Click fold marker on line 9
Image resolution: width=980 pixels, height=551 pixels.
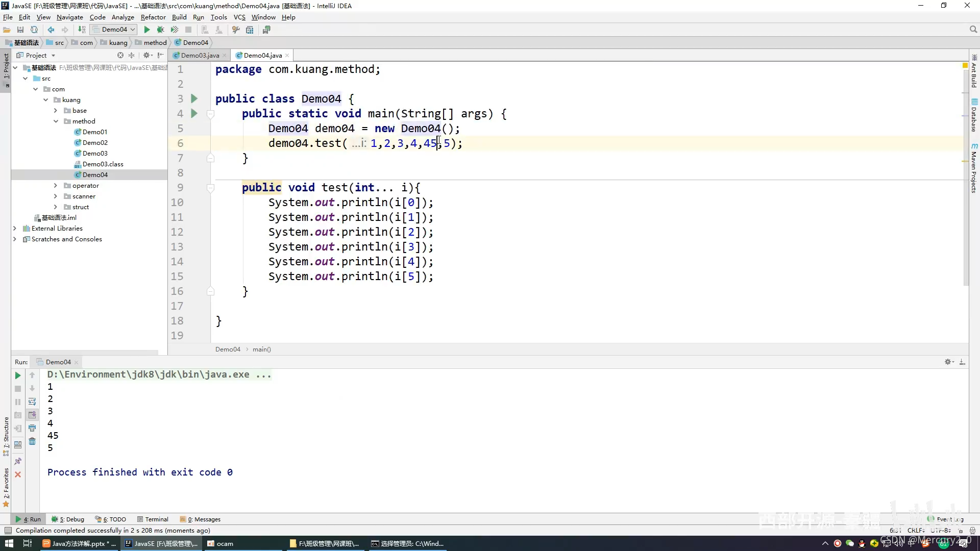pos(210,188)
